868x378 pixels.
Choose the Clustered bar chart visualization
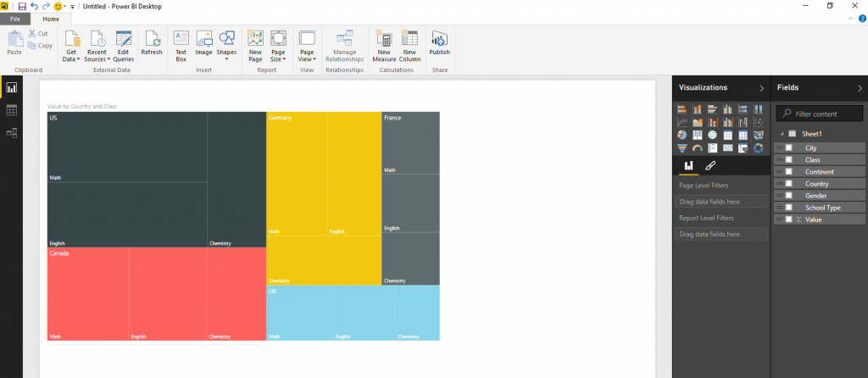click(712, 109)
